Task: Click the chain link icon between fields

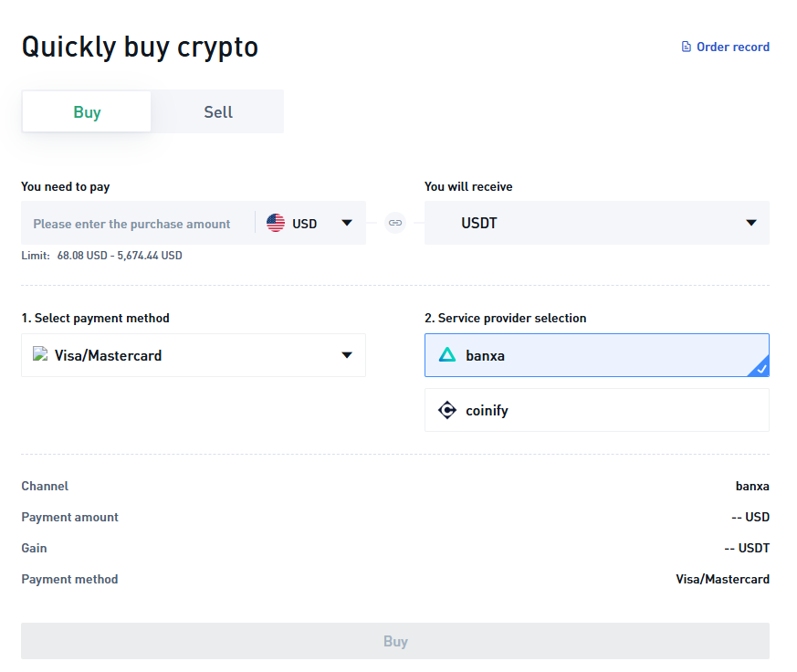Action: [x=395, y=223]
